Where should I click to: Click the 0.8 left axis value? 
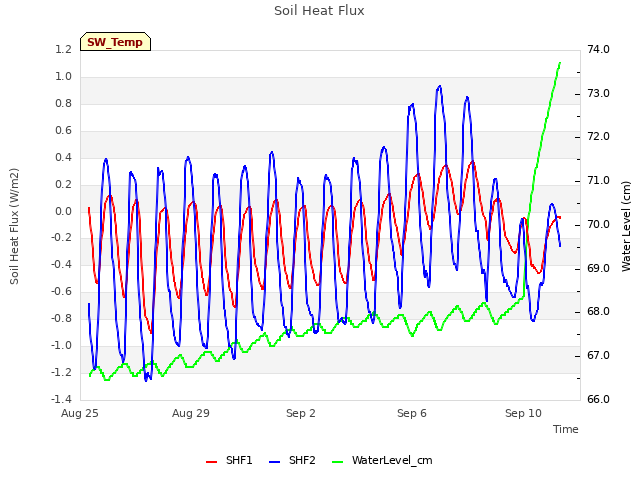63,103
